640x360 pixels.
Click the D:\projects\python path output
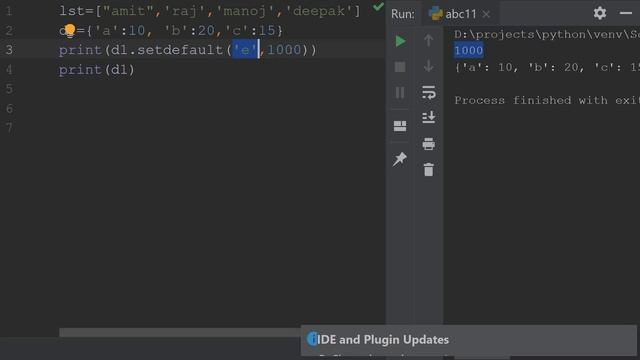[x=546, y=34]
